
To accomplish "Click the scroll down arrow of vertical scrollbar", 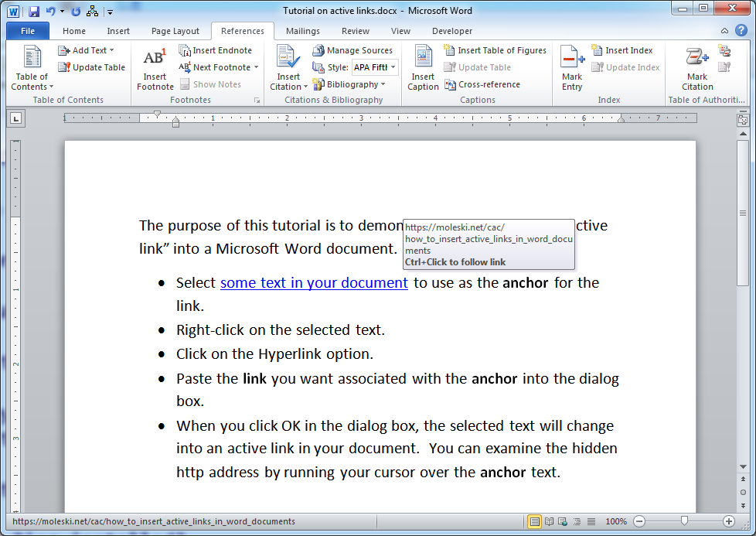I will point(743,467).
